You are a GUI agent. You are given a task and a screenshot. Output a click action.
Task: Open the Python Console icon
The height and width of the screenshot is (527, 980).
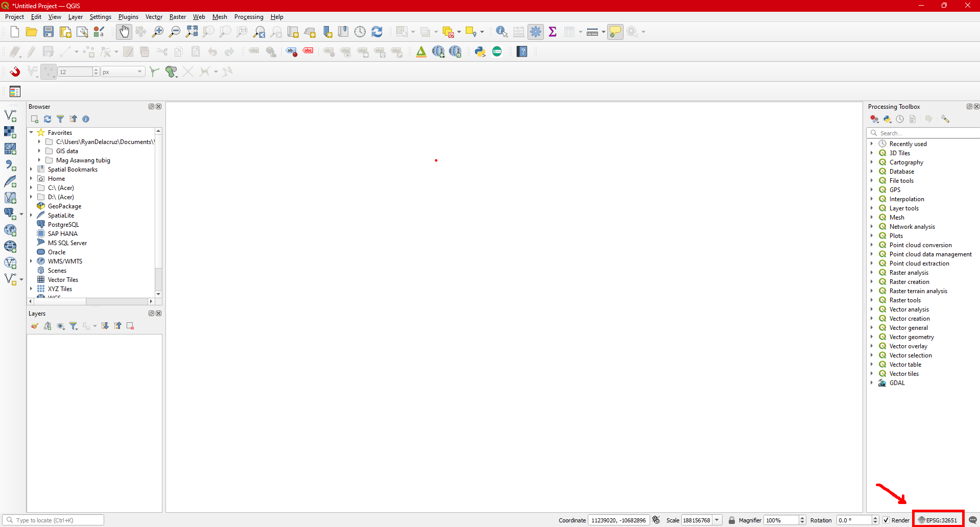point(480,52)
